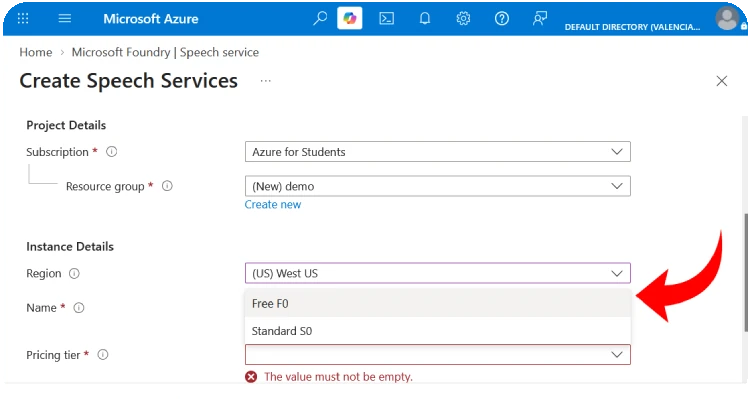750x402 pixels.
Task: Click the Create new link
Action: click(273, 204)
